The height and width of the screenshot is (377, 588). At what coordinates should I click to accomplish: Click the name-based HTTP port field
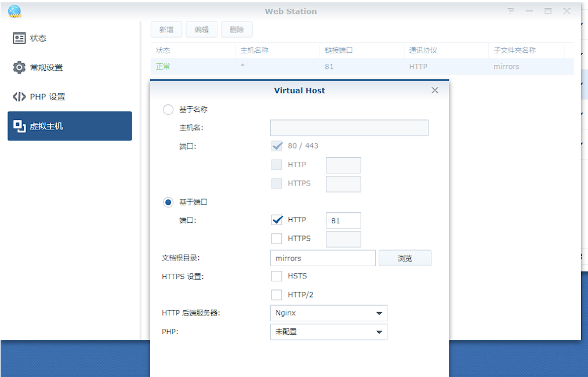tap(343, 165)
